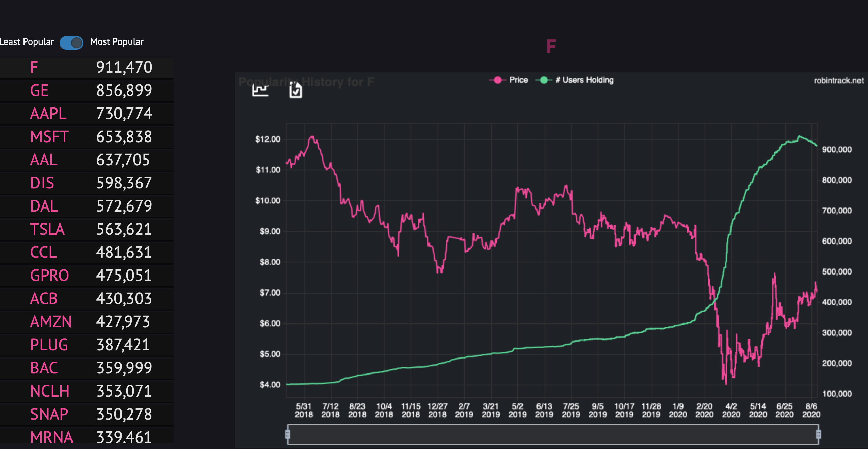Click the TSLA ticker symbol
Viewport: 868px width, 449px height.
pos(47,229)
